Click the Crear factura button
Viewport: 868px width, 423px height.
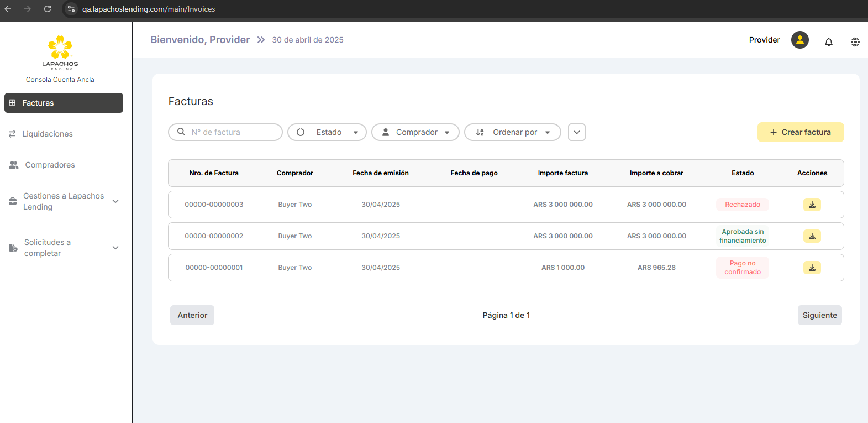coord(800,132)
